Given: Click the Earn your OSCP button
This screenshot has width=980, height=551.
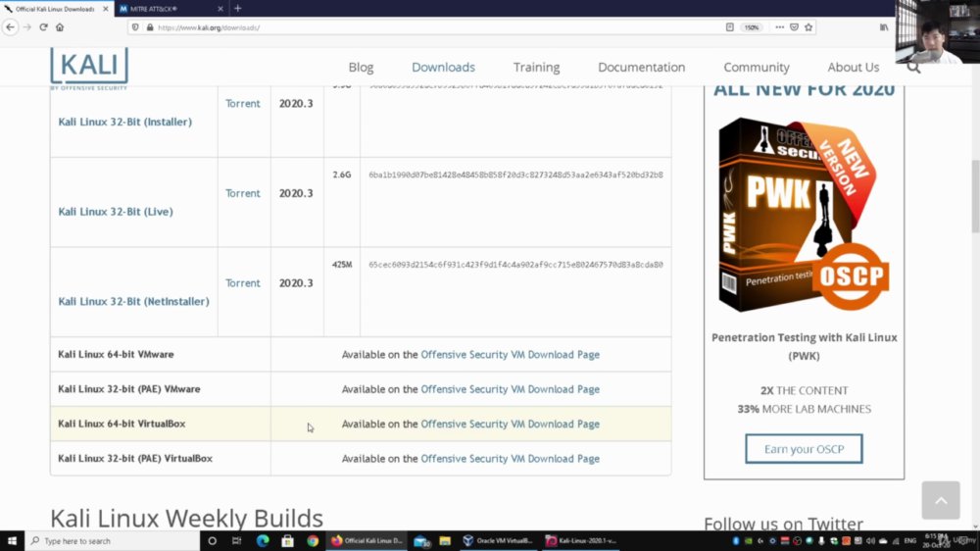Looking at the screenshot, I should pyautogui.click(x=804, y=449).
